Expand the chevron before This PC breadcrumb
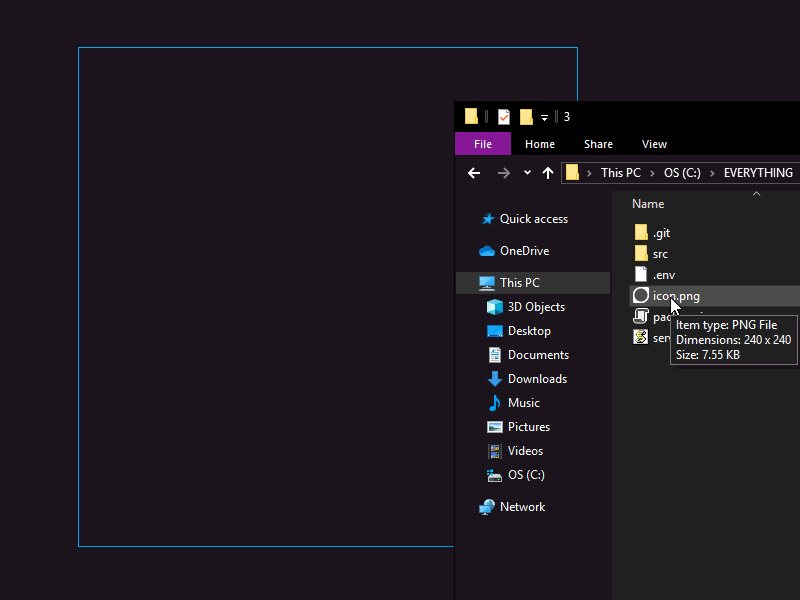 point(589,173)
